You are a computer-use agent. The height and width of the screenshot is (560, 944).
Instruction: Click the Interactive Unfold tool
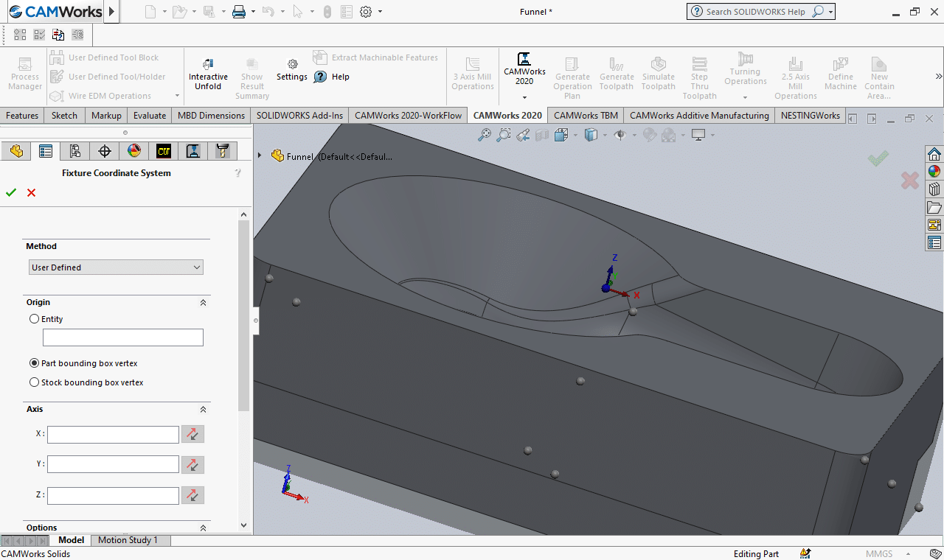208,74
